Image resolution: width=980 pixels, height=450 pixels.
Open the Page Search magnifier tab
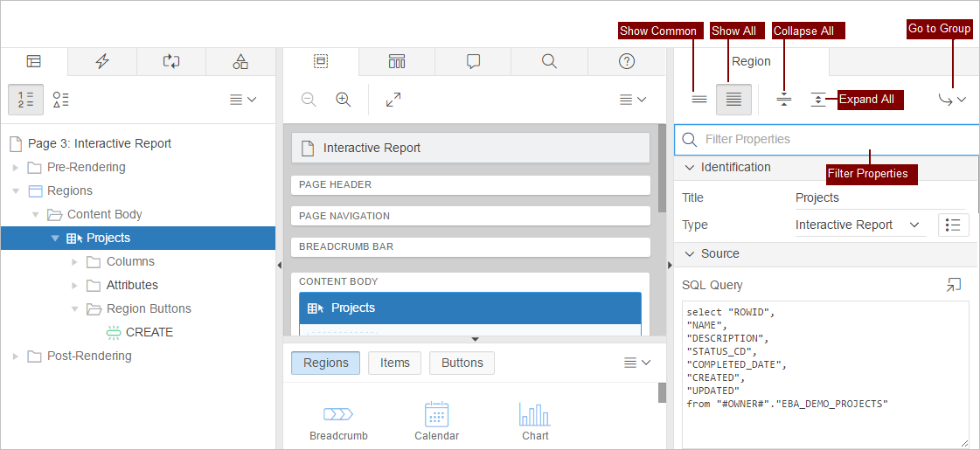[x=549, y=61]
